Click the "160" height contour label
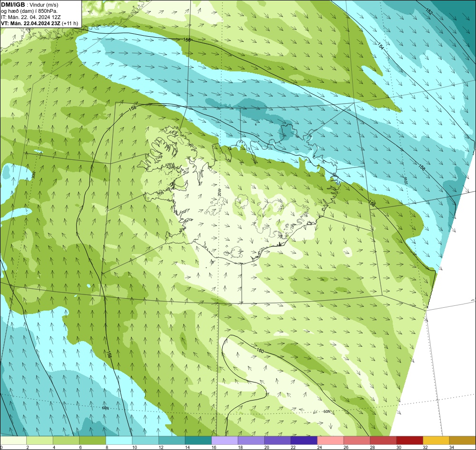Screen dimensions: 476x450 coord(260,351)
